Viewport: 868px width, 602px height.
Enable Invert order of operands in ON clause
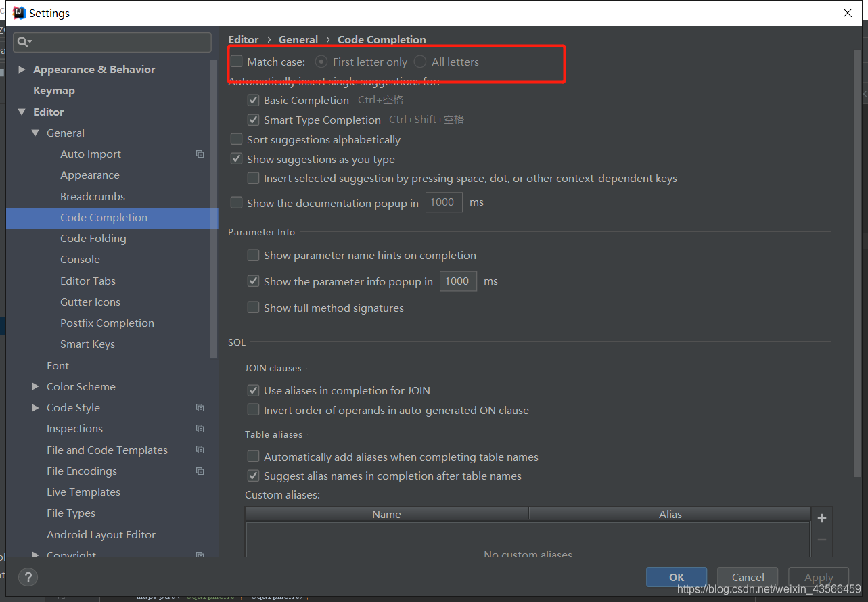click(x=253, y=410)
